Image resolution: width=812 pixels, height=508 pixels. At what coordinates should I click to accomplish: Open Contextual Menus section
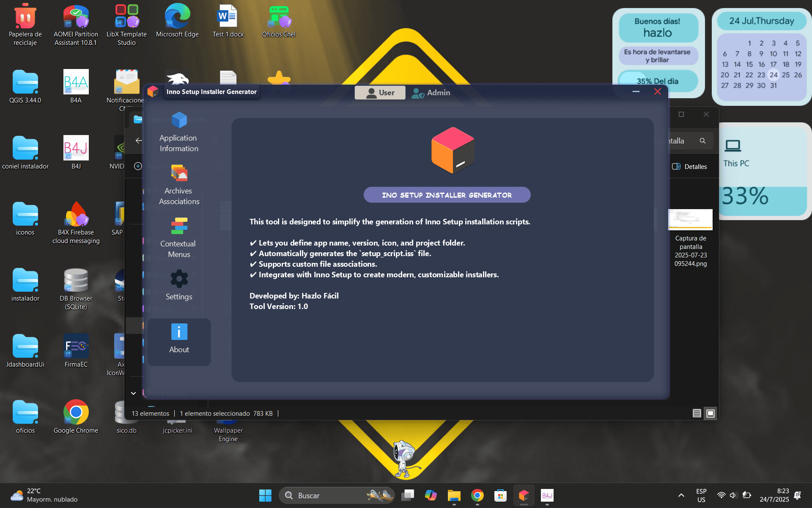pyautogui.click(x=179, y=238)
